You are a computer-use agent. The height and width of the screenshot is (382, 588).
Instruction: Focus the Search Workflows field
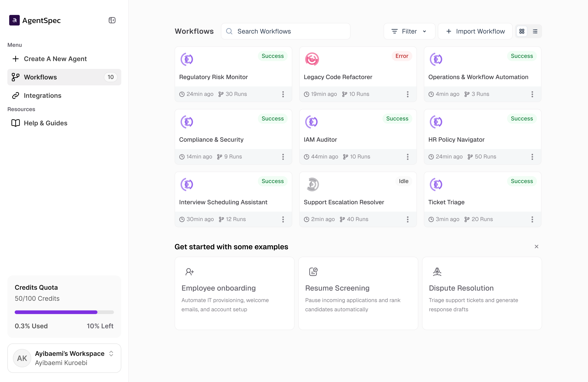click(x=286, y=31)
